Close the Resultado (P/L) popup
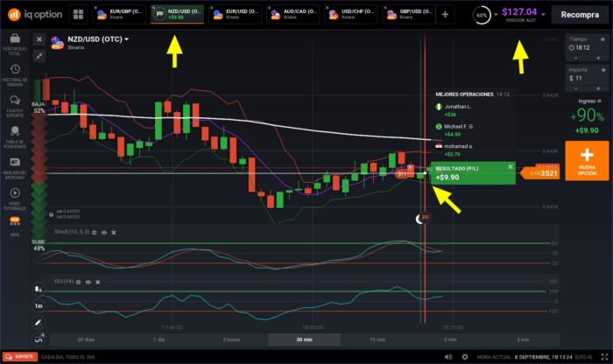Viewport: 613px width, 364px height. 511,167
